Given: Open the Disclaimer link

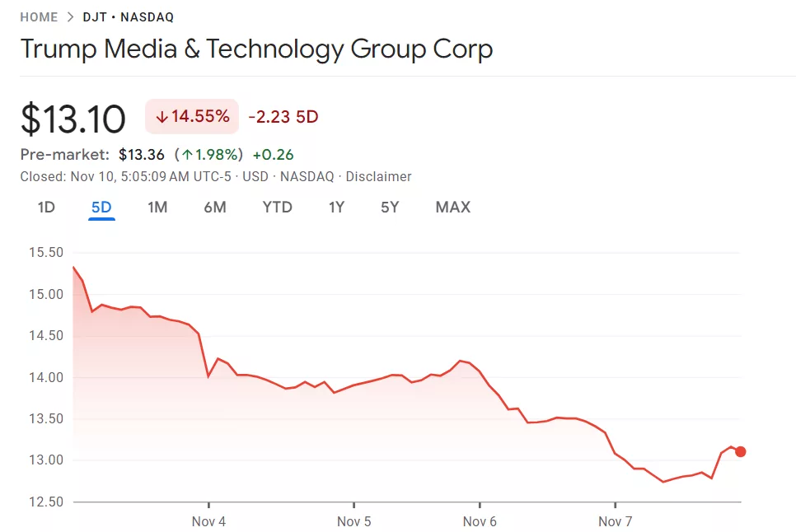Looking at the screenshot, I should (x=379, y=176).
